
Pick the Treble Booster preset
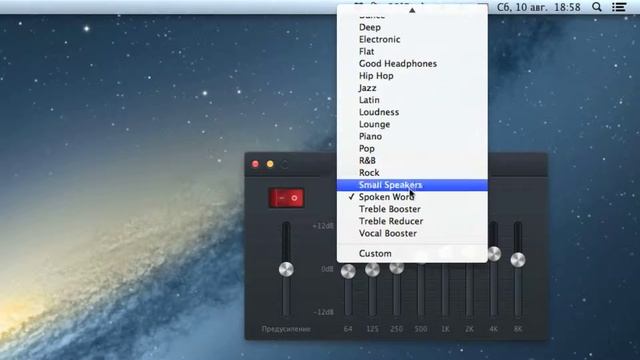click(x=412, y=209)
